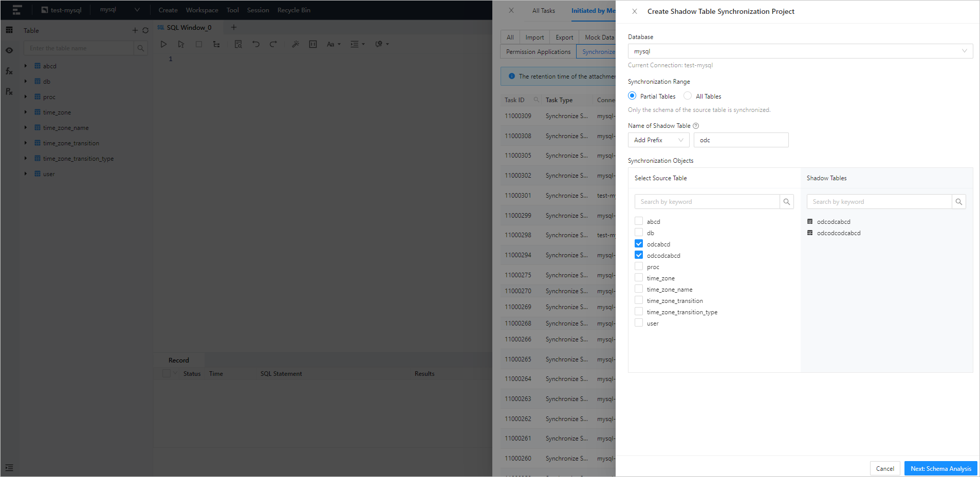The image size is (980, 477).
Task: Close the Create Shadow Table Synchronization drawer
Action: [x=635, y=11]
